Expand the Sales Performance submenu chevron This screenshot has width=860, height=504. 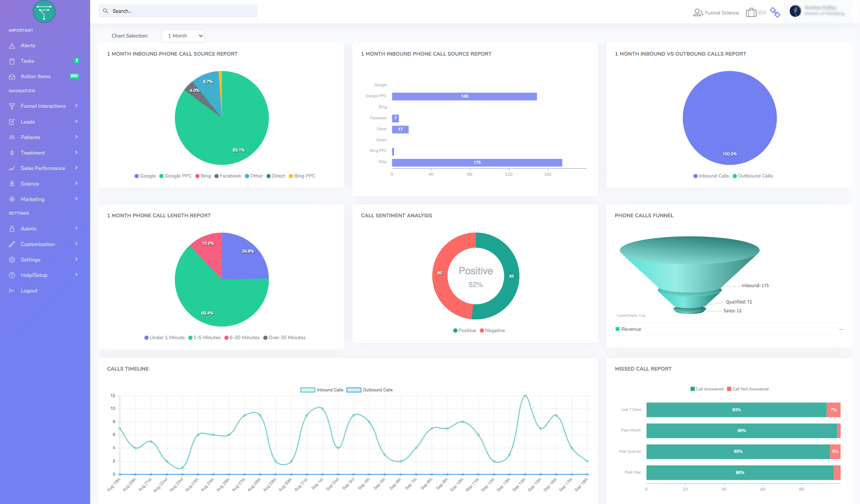(76, 168)
